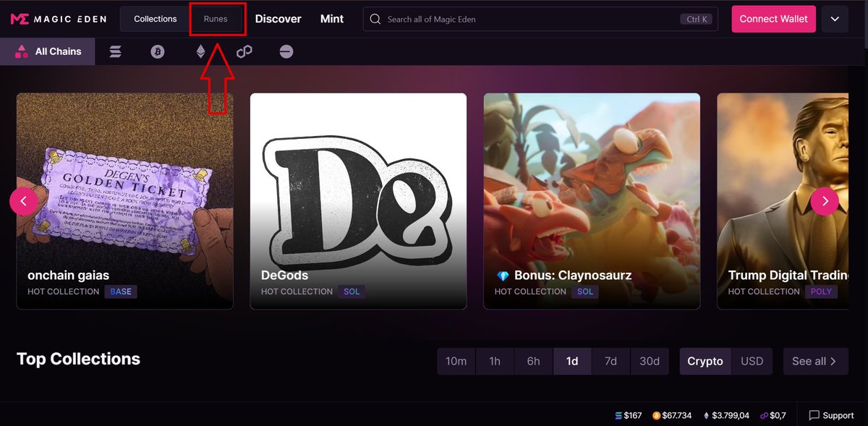
Task: Click the diamond icon beside Bonus: Claynosaurz
Action: (x=503, y=276)
